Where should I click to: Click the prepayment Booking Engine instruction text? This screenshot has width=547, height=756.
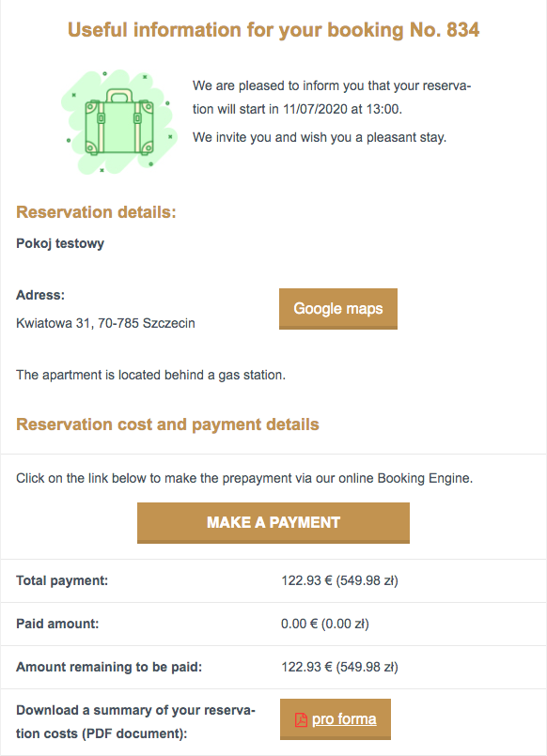(244, 478)
